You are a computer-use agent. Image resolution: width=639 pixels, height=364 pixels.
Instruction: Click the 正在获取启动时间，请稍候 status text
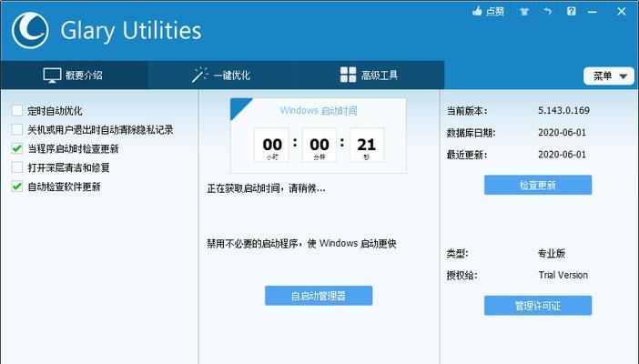click(266, 188)
